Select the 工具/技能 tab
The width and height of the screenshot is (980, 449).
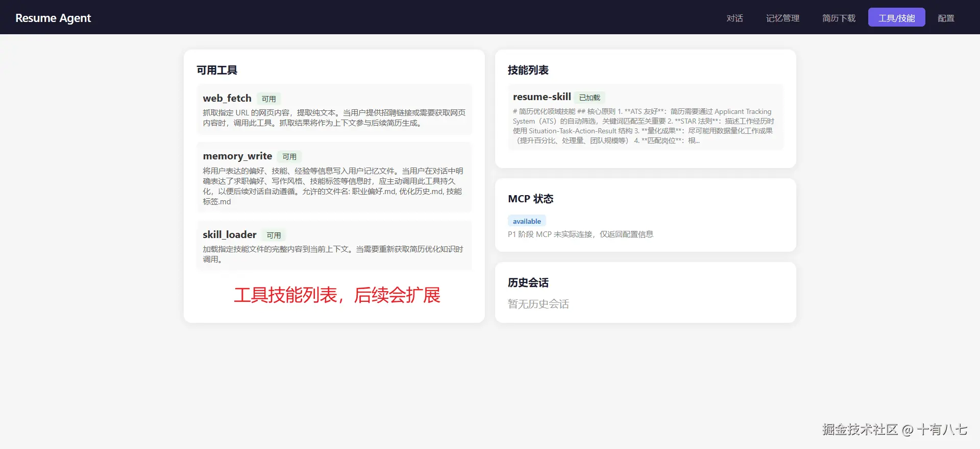tap(896, 18)
